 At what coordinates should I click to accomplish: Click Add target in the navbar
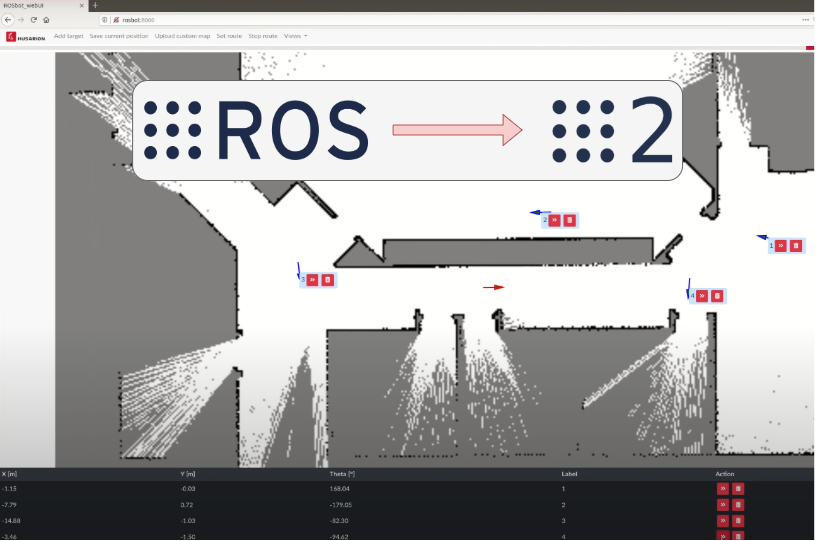69,36
